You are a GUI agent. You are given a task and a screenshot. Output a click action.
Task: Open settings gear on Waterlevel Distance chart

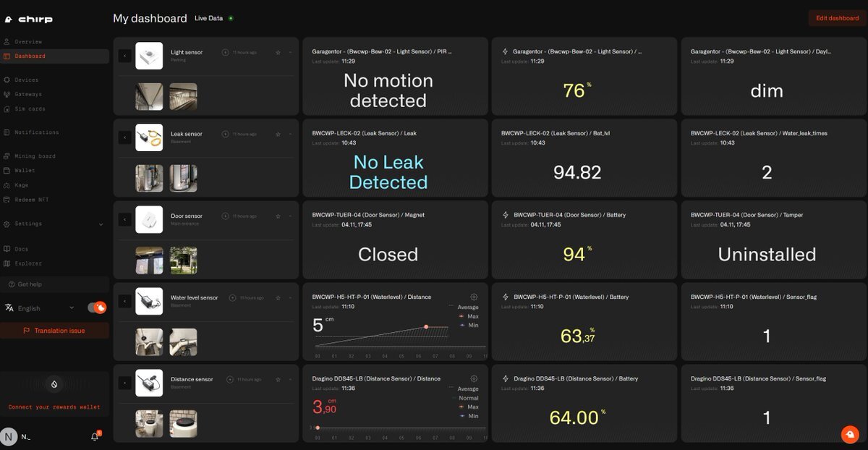click(x=474, y=297)
